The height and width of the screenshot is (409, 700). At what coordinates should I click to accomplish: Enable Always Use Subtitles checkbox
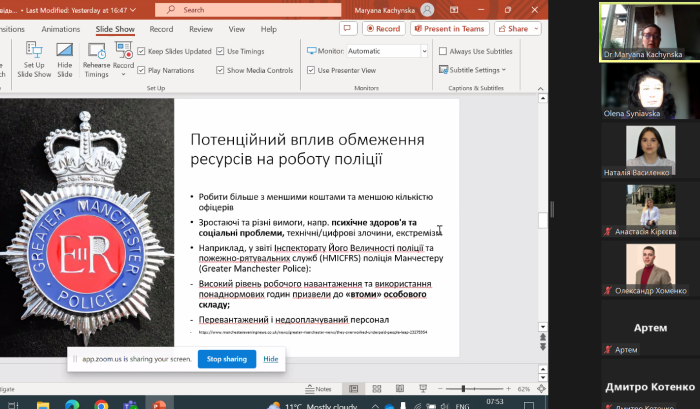pos(442,51)
